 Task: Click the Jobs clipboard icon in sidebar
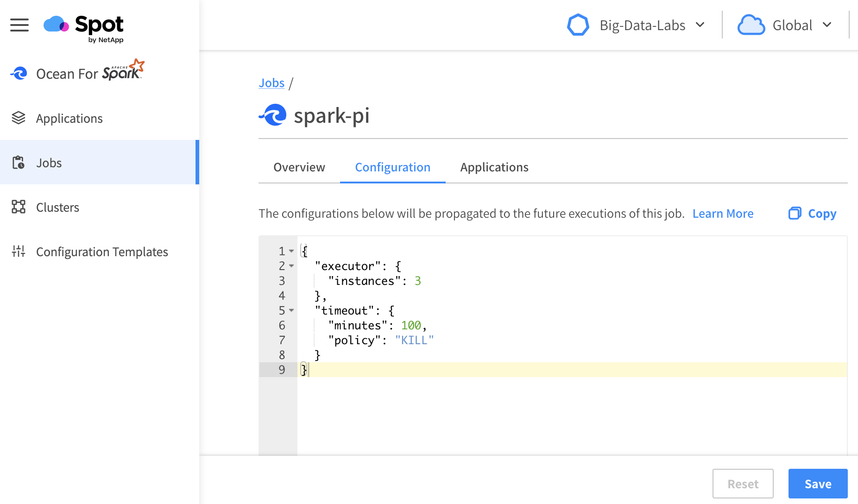coord(19,163)
